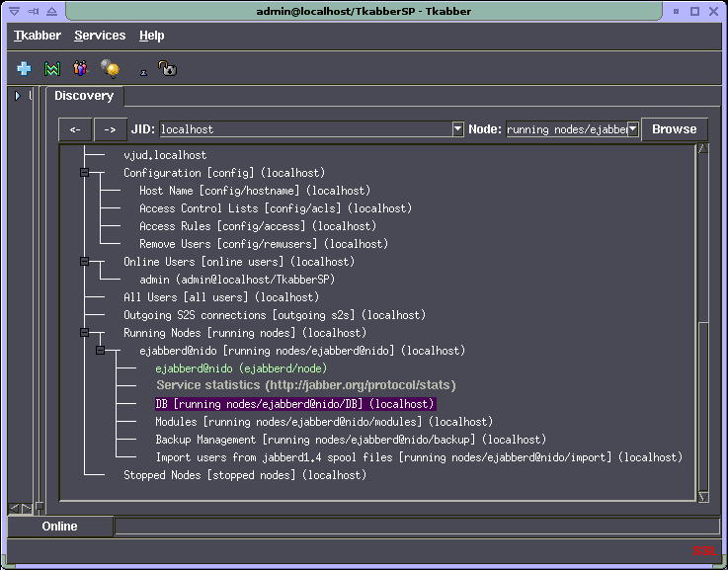The height and width of the screenshot is (570, 728).
Task: Open the JID combo box dropdown arrow
Action: pyautogui.click(x=457, y=129)
